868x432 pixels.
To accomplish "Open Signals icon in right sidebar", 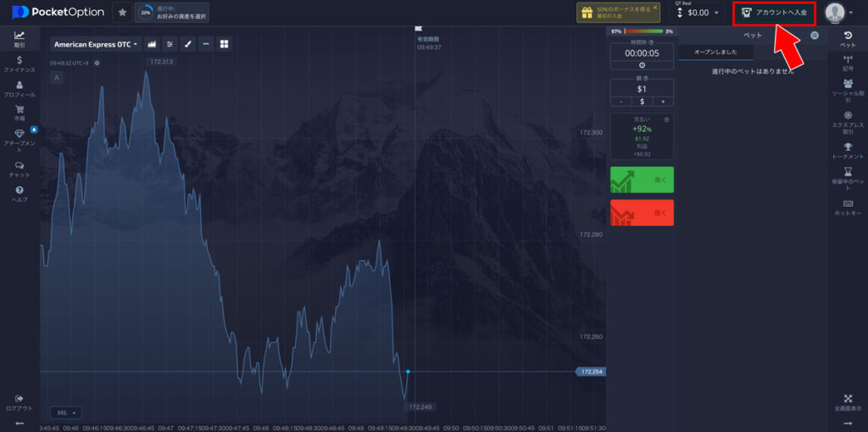I will tap(848, 64).
